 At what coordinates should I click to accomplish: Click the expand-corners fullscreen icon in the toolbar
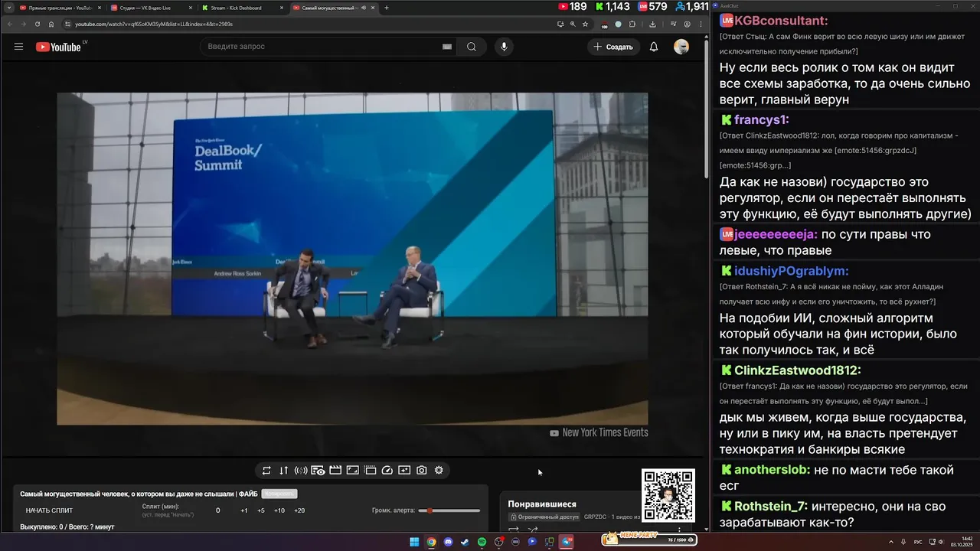[353, 471]
